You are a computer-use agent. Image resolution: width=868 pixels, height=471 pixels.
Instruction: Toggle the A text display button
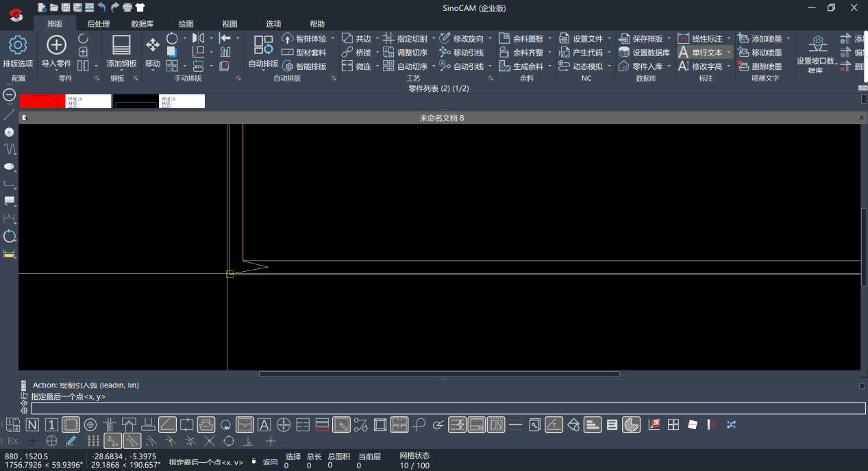tap(264, 424)
